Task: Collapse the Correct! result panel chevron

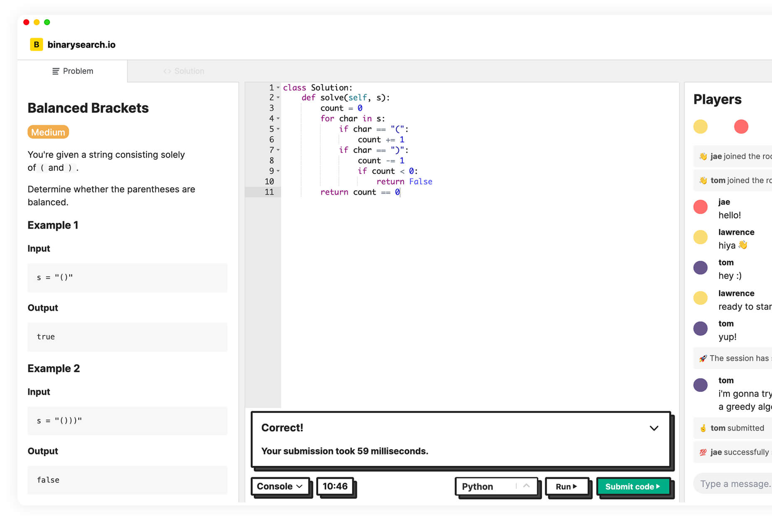Action: (x=654, y=428)
